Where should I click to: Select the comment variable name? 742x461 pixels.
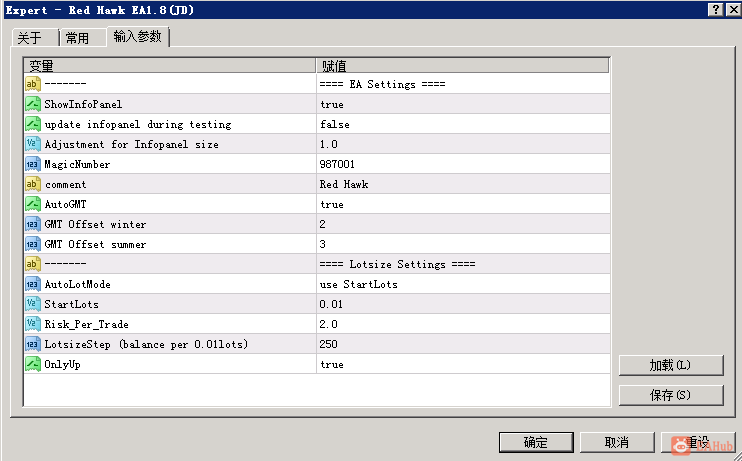[66, 185]
